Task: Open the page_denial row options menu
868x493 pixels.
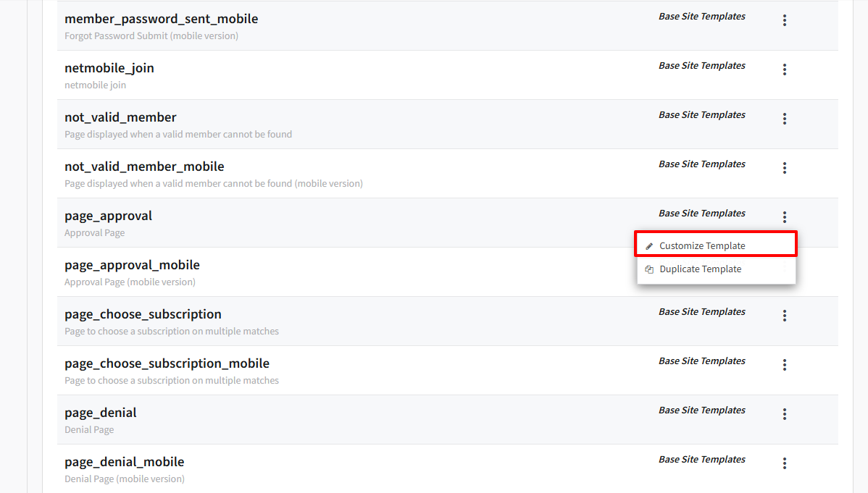Action: [784, 414]
